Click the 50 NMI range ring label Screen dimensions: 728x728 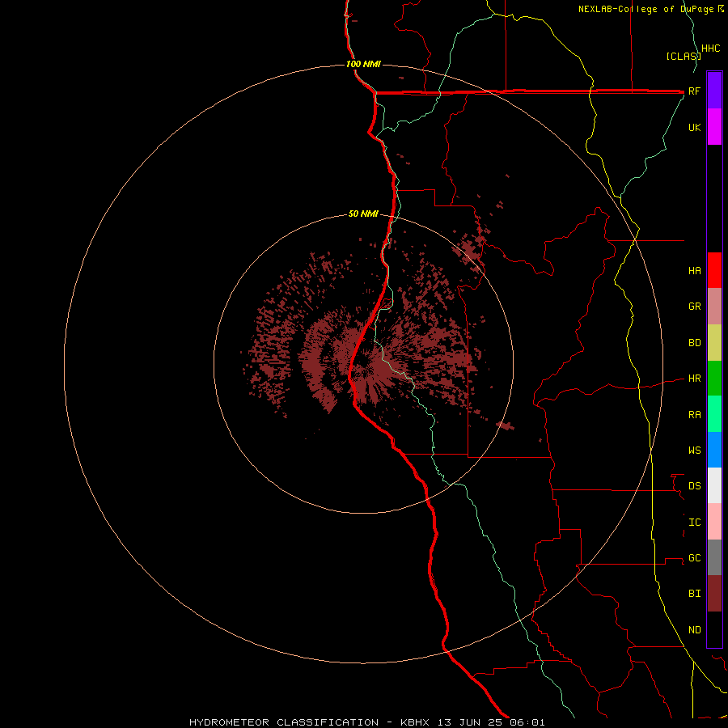pos(363,214)
